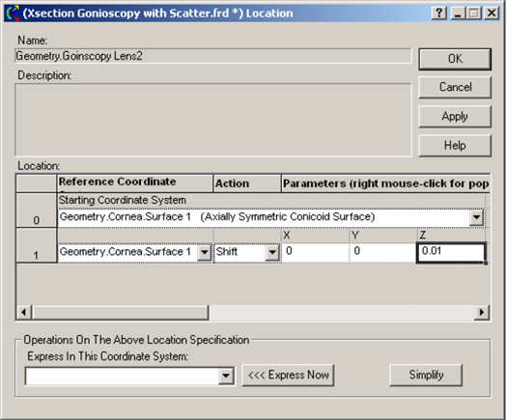Open Help for the Location dialog
The image size is (507, 420).
[x=455, y=146]
